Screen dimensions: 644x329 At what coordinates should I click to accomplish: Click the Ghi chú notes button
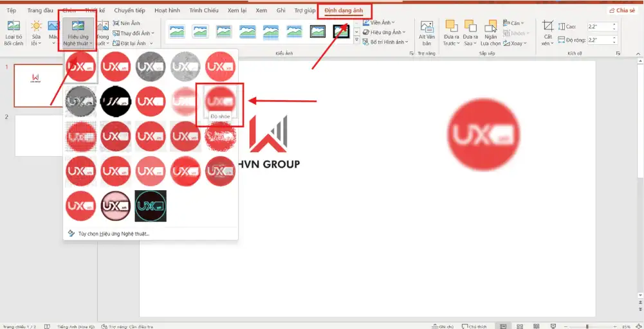click(443, 326)
